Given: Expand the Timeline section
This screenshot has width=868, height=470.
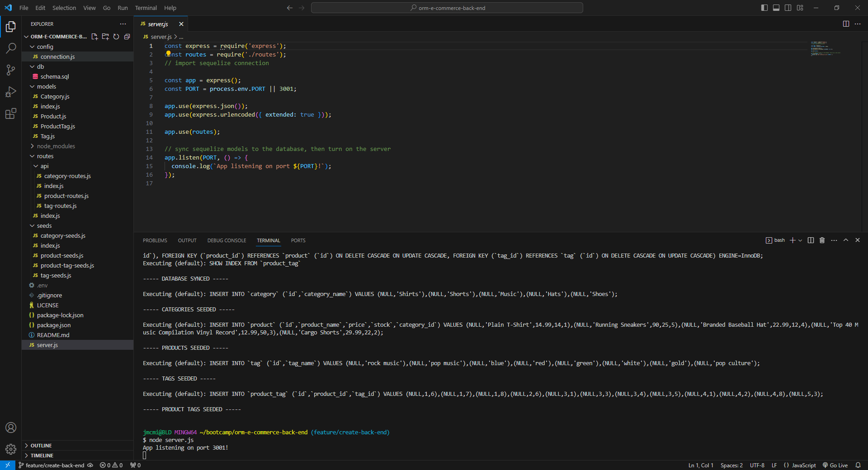Looking at the screenshot, I should pos(77,456).
